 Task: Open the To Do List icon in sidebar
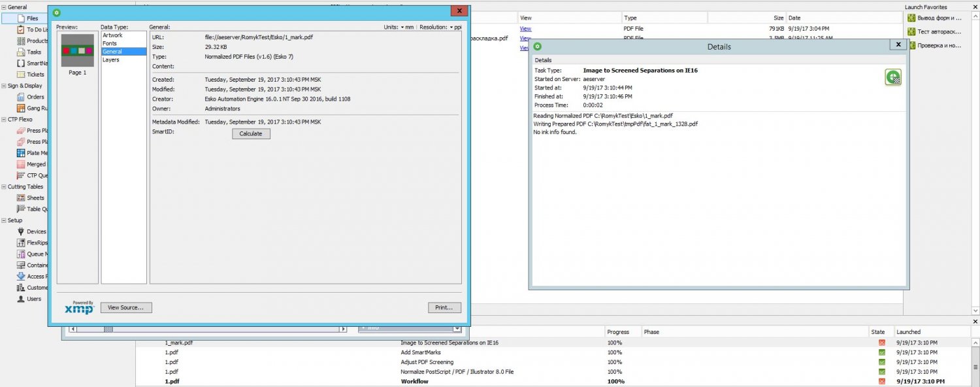[21, 29]
